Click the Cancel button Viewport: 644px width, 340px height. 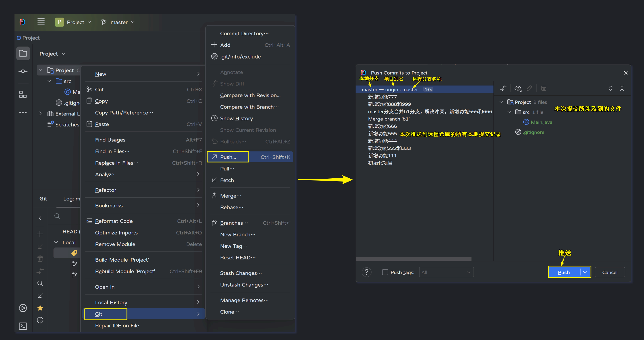[610, 272]
